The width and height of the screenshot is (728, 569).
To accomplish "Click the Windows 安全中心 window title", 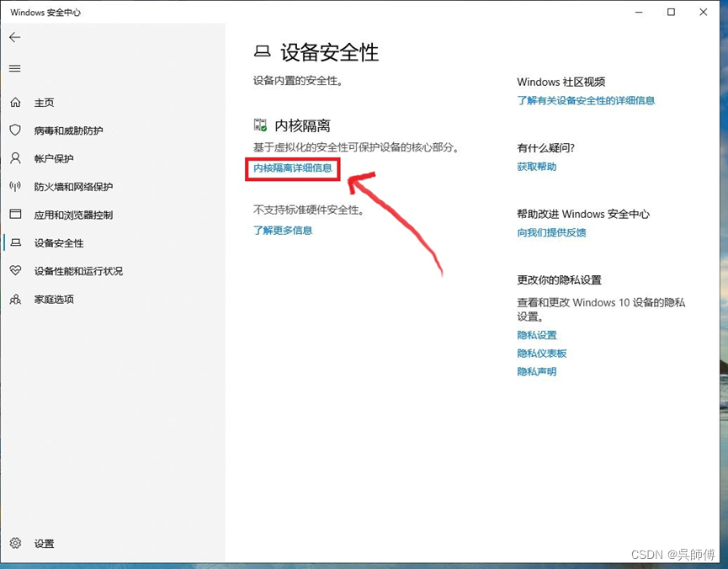I will tap(45, 13).
